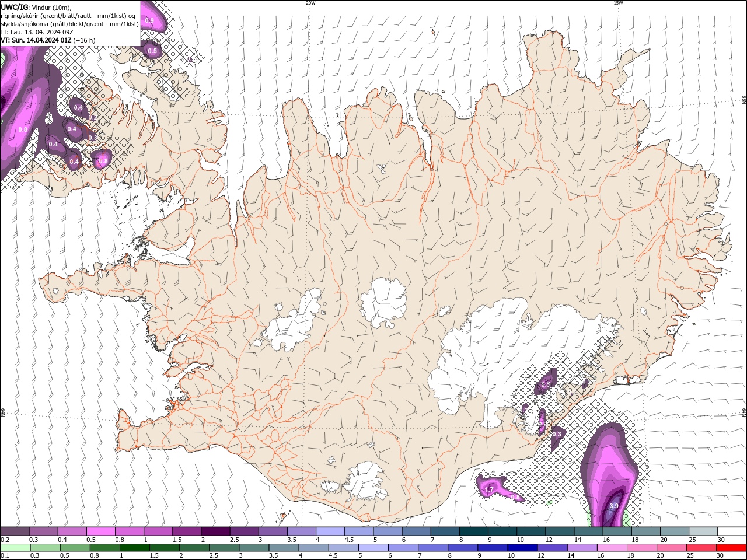
Task: Click the 3.9 precipitation maximum offshore southeast
Action: (614, 506)
